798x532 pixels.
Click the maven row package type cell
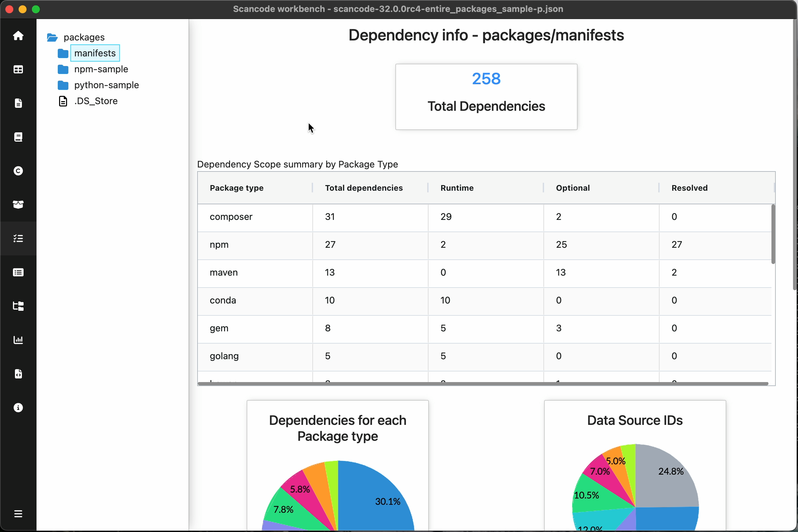point(255,272)
